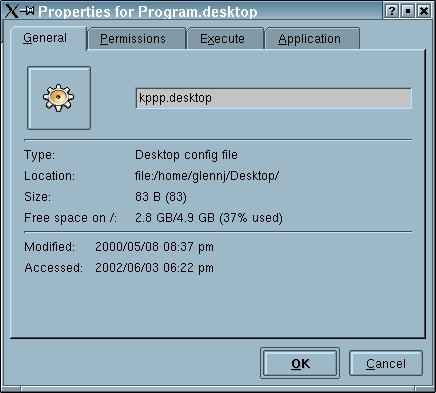Click the kppp.desktop filename field
This screenshot has width=436, height=393.
coord(274,98)
